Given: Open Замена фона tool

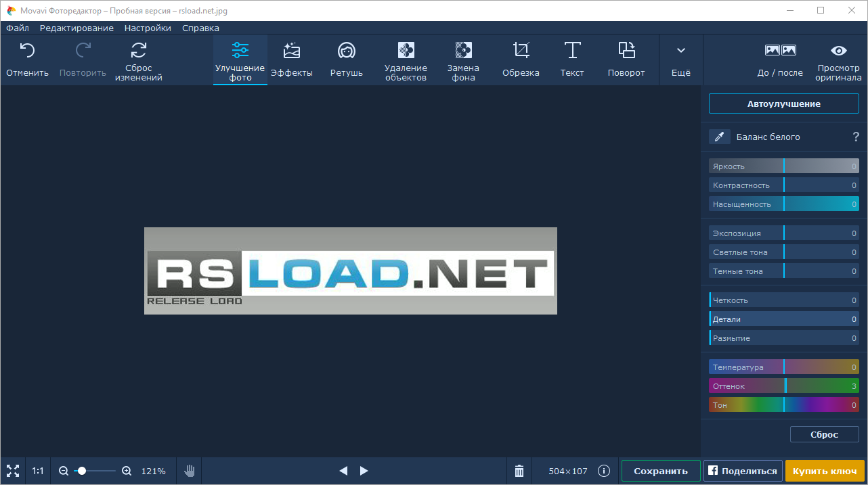Looking at the screenshot, I should (463, 60).
